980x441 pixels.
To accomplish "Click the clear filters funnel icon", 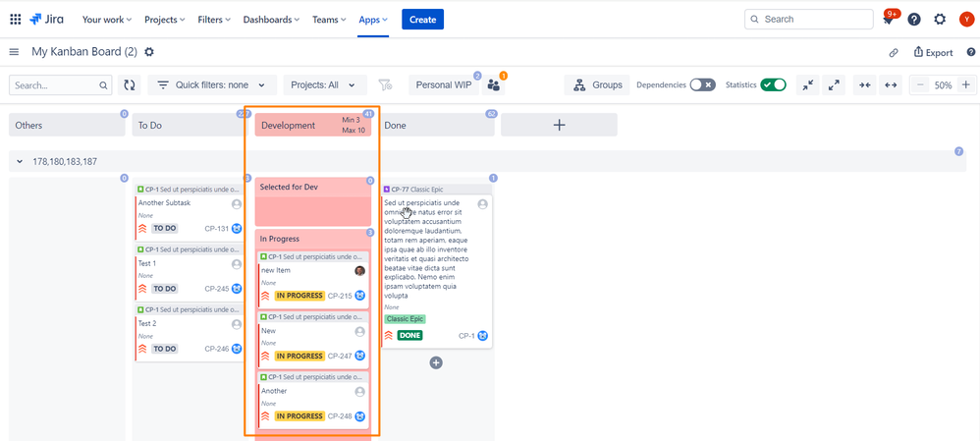I will pos(385,85).
